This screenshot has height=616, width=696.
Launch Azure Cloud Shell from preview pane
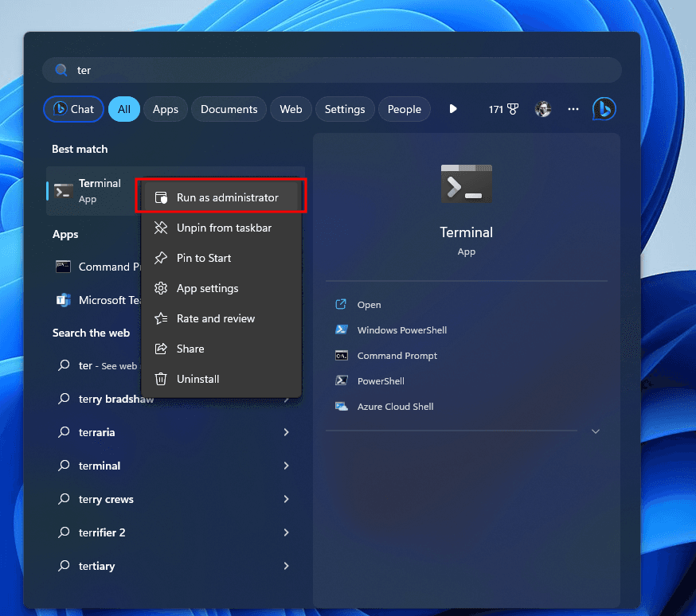point(466,406)
